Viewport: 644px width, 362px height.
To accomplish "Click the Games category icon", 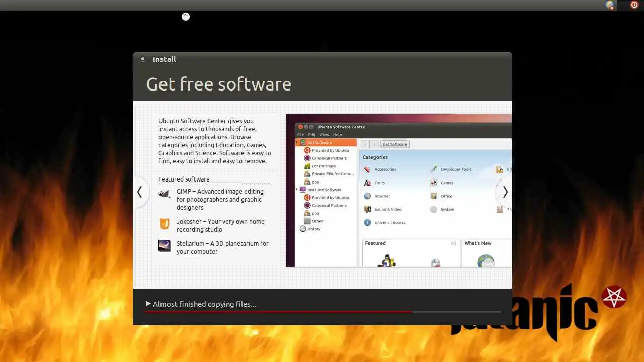I will 434,183.
